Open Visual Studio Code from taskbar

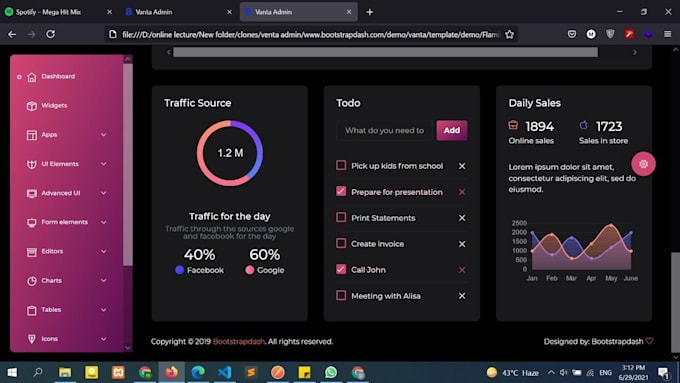(x=225, y=372)
